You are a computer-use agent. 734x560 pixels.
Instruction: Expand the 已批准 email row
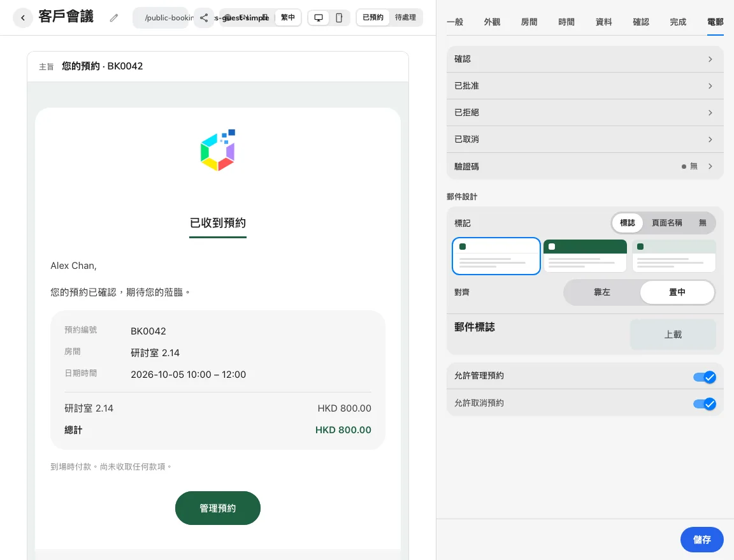point(585,85)
